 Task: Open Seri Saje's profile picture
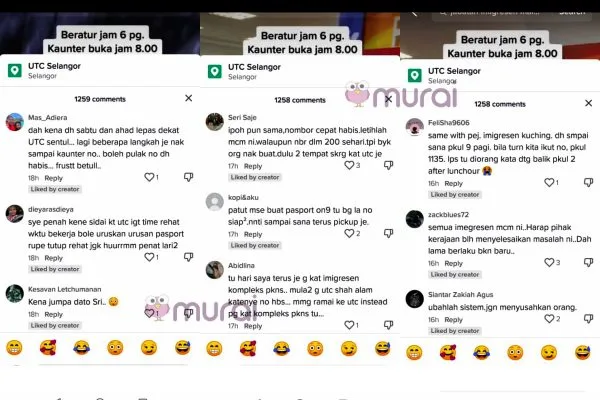[x=215, y=122]
